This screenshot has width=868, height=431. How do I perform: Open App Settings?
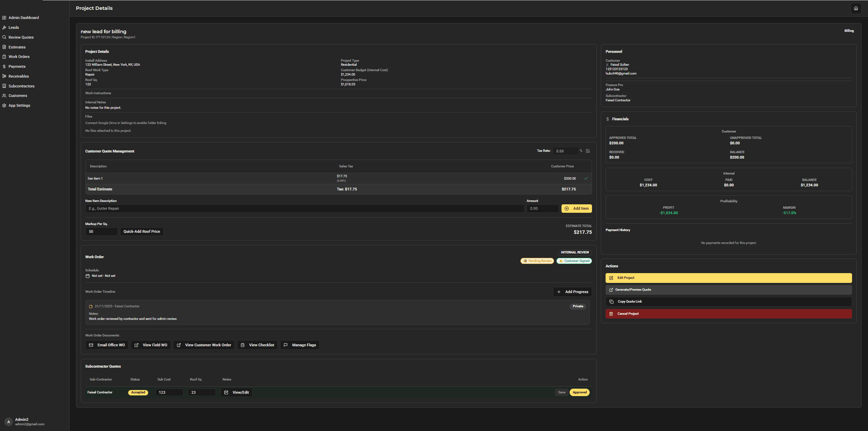[19, 105]
